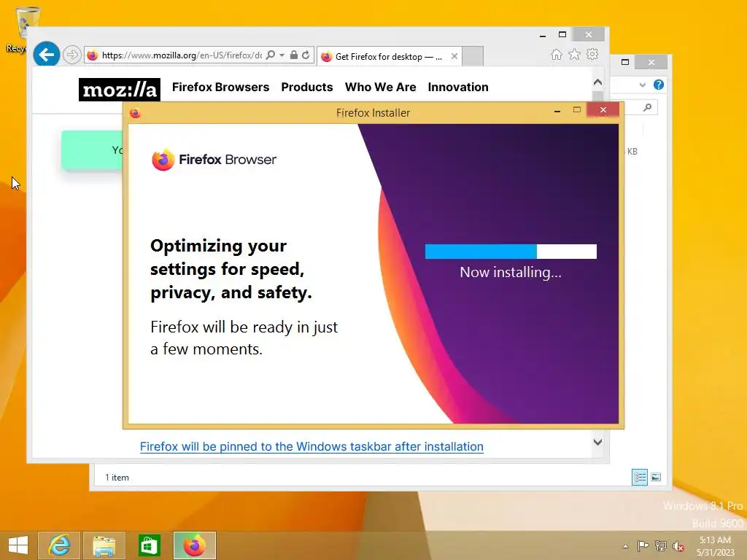Switch File Explorer to details view
747x560 pixels.
tap(639, 477)
